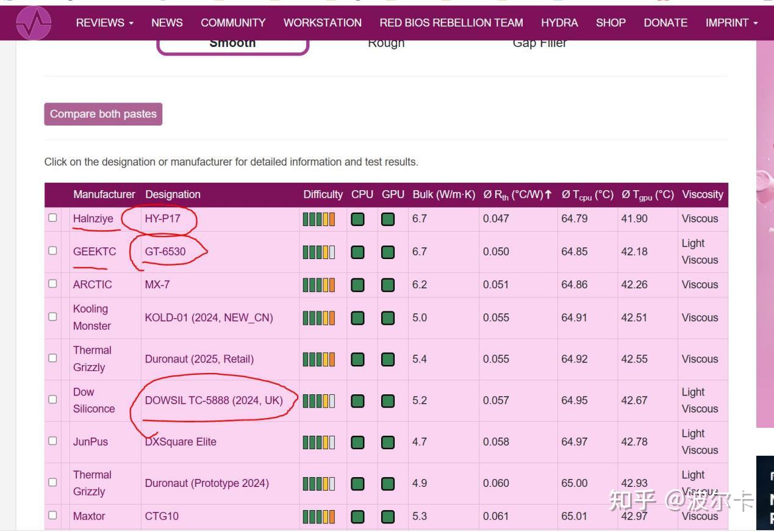This screenshot has width=774, height=532.
Task: Click difficulty bar in DOWSIL TC-5888 row
Action: pyautogui.click(x=319, y=400)
